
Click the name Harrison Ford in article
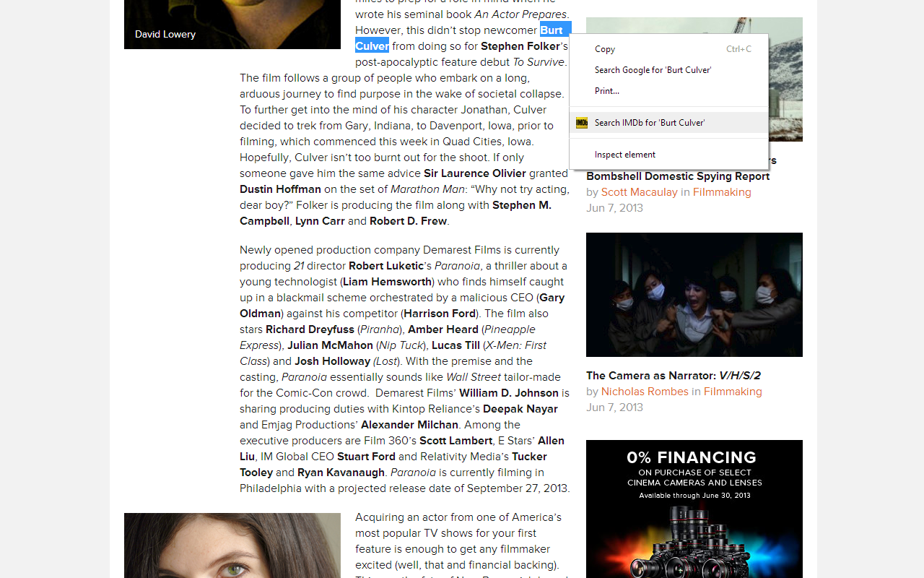click(x=440, y=314)
